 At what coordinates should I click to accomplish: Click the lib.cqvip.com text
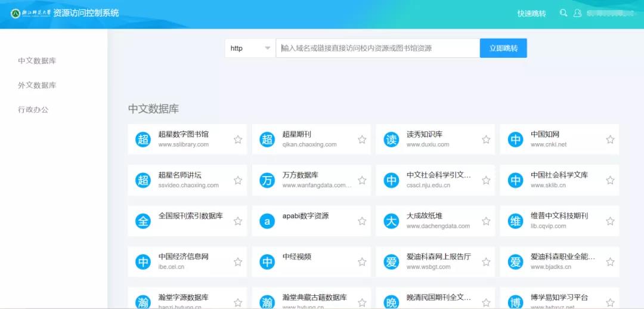pyautogui.click(x=549, y=226)
